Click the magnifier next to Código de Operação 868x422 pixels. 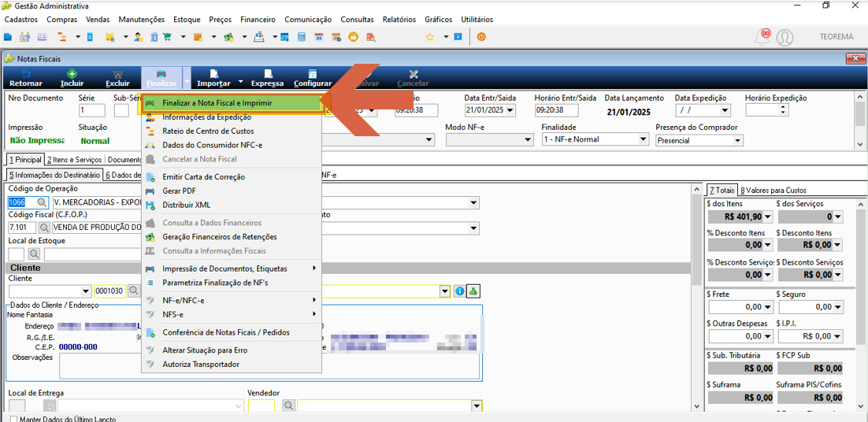[x=43, y=203]
